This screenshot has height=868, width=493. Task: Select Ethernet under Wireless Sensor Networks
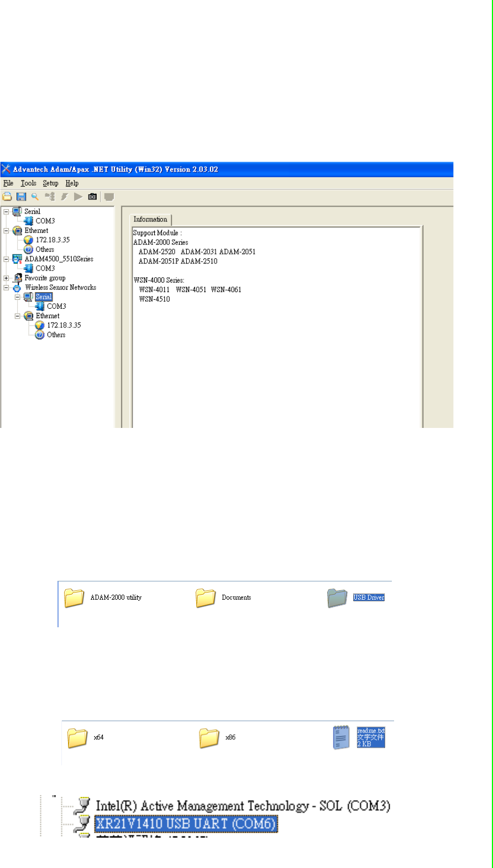pos(48,316)
